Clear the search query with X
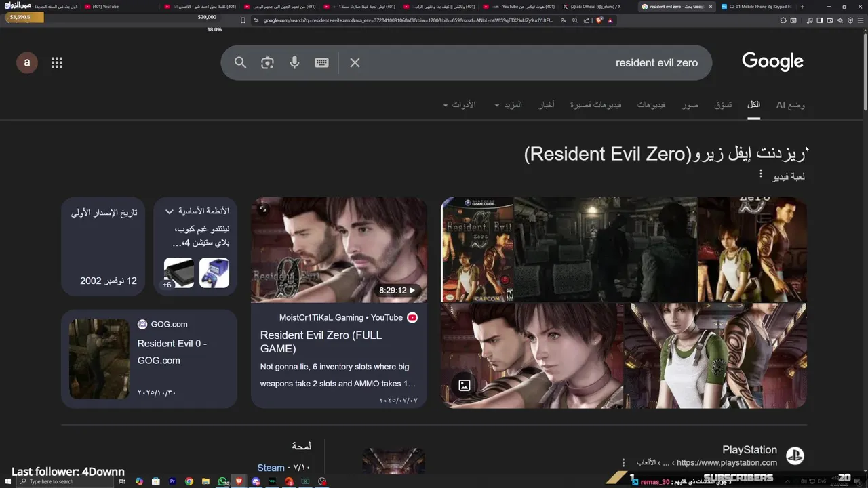This screenshot has width=868, height=488. point(355,62)
